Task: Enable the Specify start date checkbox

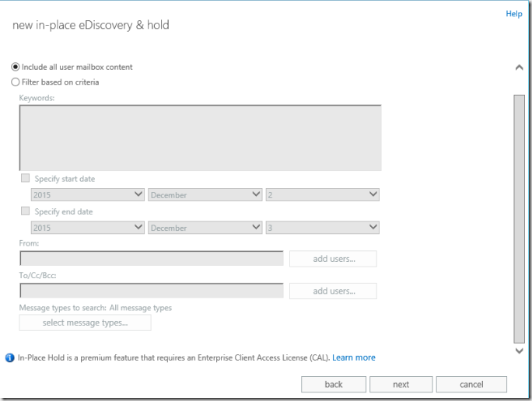Action: tap(26, 179)
